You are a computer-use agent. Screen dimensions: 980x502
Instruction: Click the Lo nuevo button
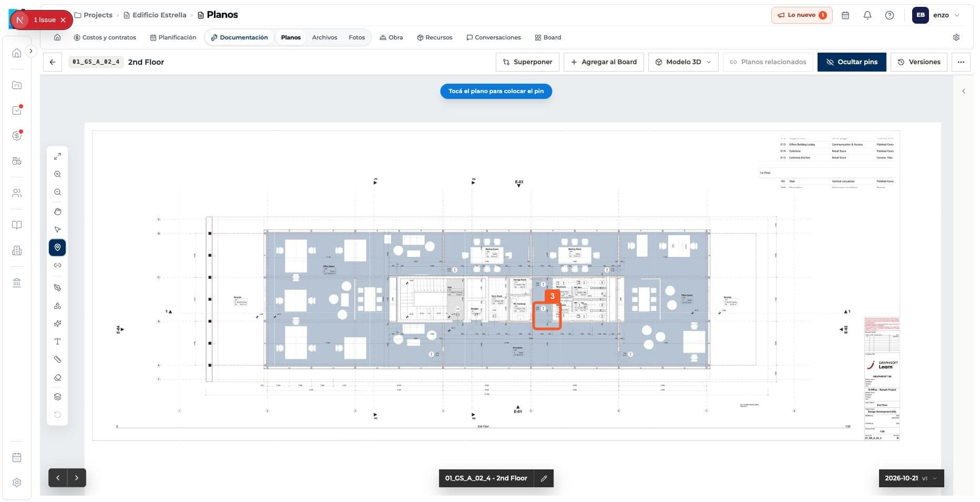802,15
